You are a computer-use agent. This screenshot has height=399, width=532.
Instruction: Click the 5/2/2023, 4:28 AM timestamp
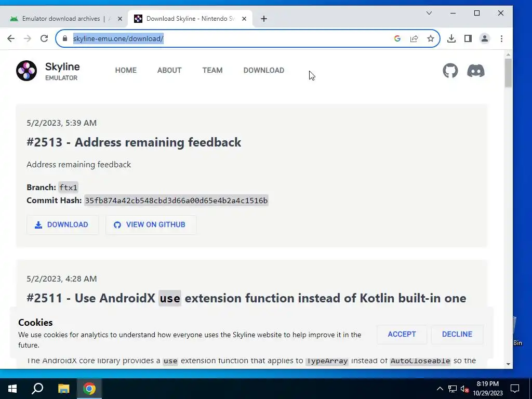61,278
